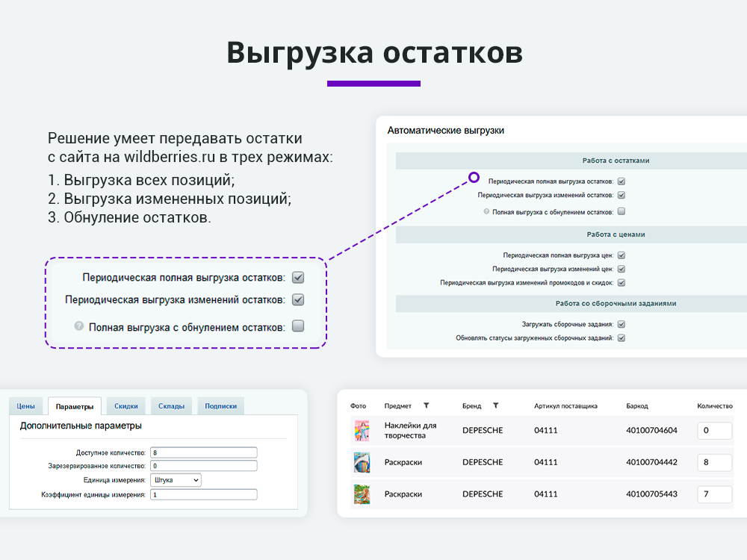Click the Наклейки для творчества product photo
Viewport: 747px width, 560px height.
coord(362,431)
